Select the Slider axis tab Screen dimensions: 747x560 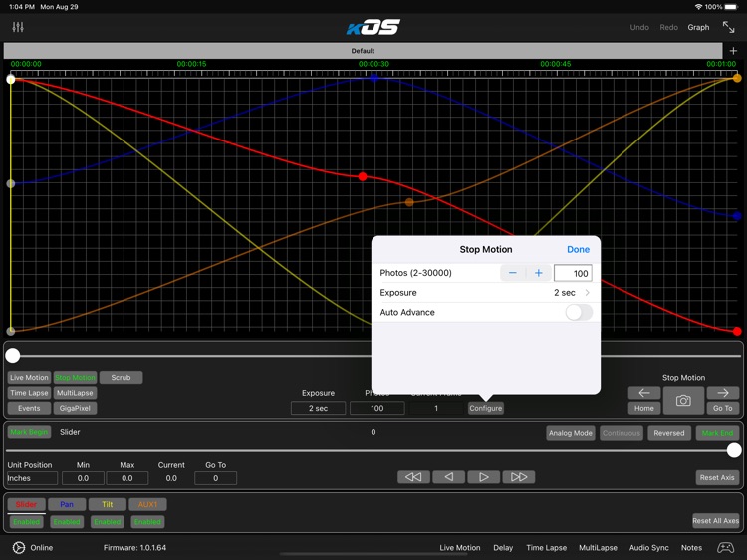pos(26,504)
